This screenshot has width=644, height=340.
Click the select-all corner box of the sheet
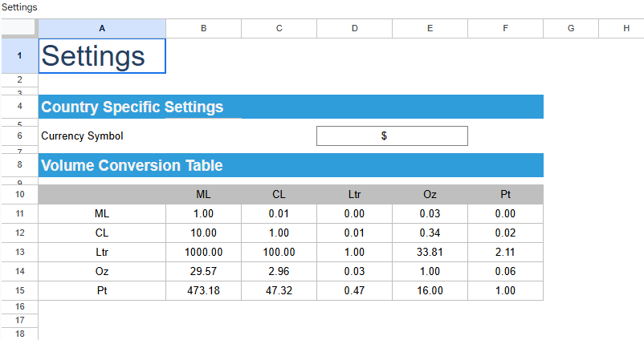click(18, 28)
